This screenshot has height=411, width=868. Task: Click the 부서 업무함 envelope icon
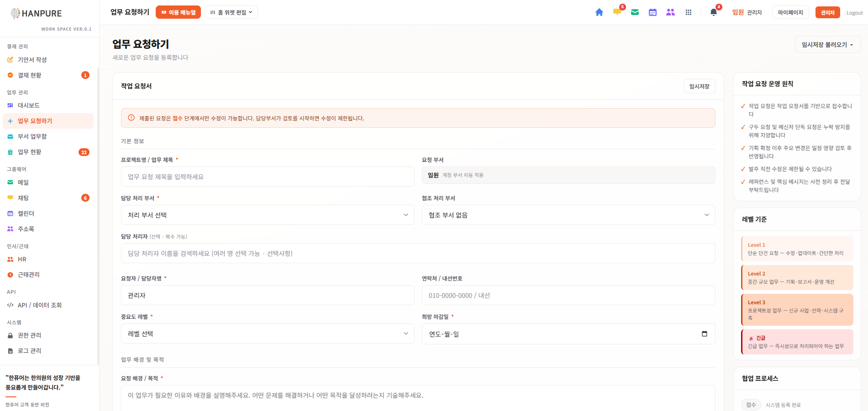10,136
